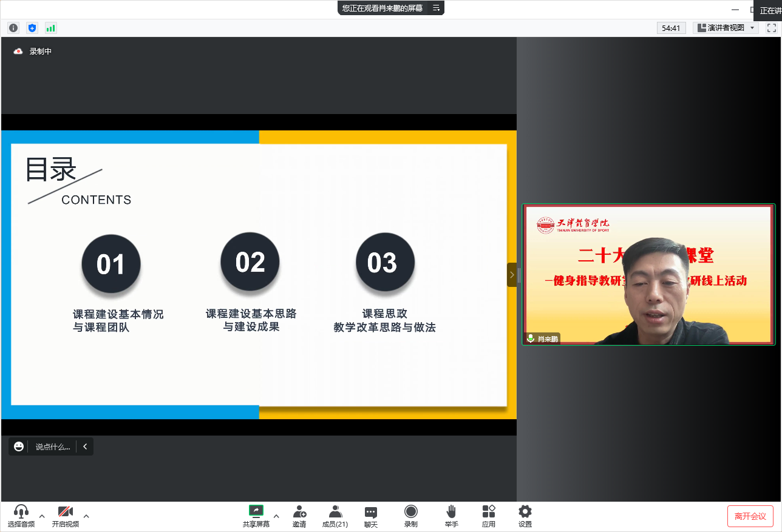Open the Chat panel
Image resolution: width=782 pixels, height=532 pixels.
click(370, 516)
